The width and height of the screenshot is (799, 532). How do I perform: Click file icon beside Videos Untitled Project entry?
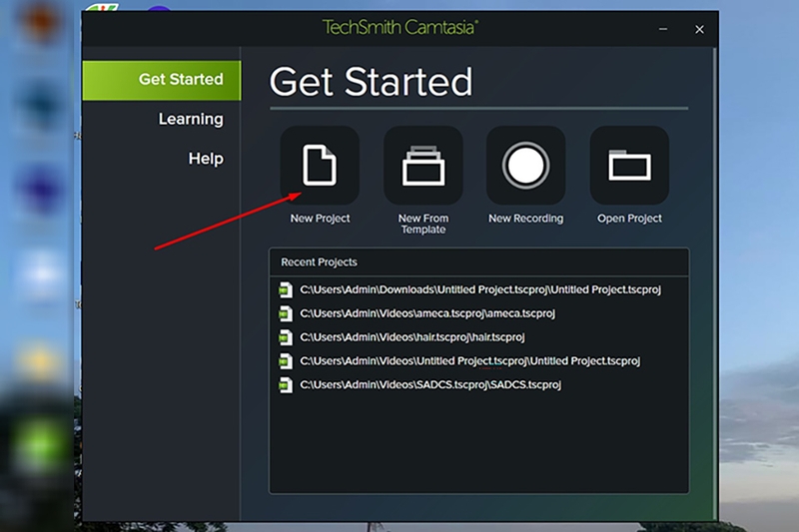286,361
